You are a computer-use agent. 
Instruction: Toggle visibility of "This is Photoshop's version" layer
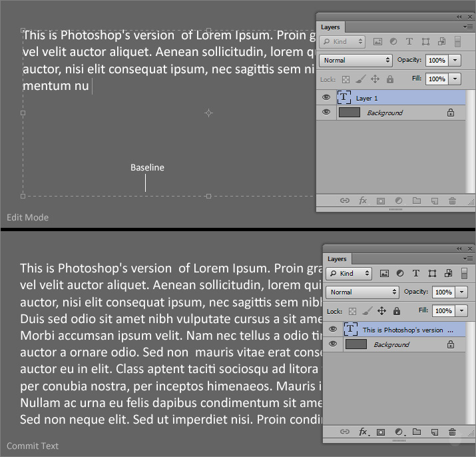coord(333,329)
